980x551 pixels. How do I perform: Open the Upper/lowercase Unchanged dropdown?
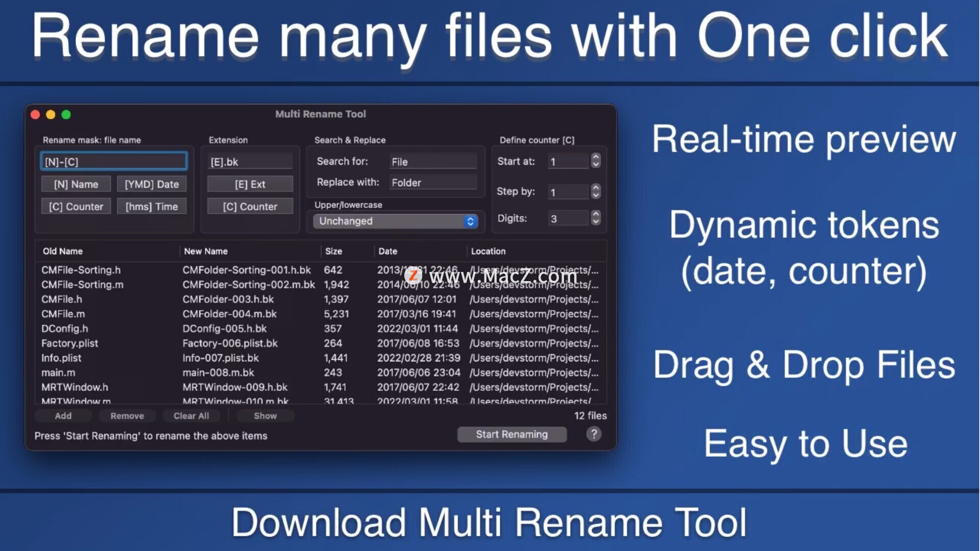pyautogui.click(x=396, y=221)
